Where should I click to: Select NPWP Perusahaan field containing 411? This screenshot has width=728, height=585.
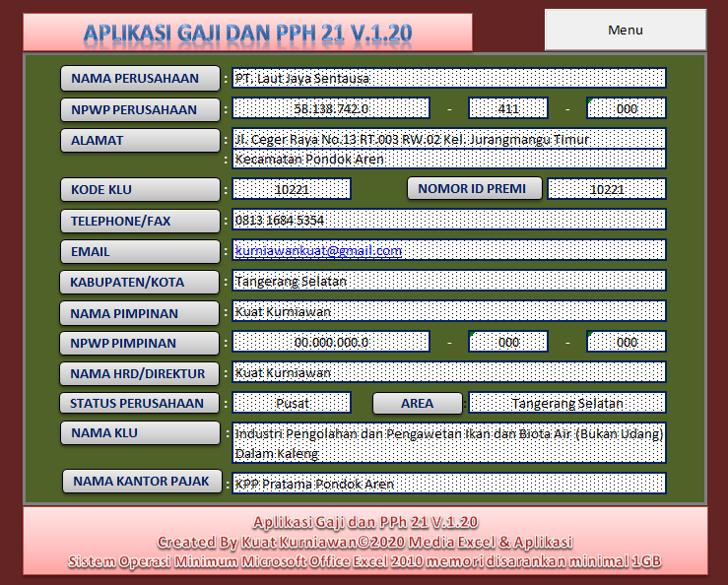[x=508, y=108]
